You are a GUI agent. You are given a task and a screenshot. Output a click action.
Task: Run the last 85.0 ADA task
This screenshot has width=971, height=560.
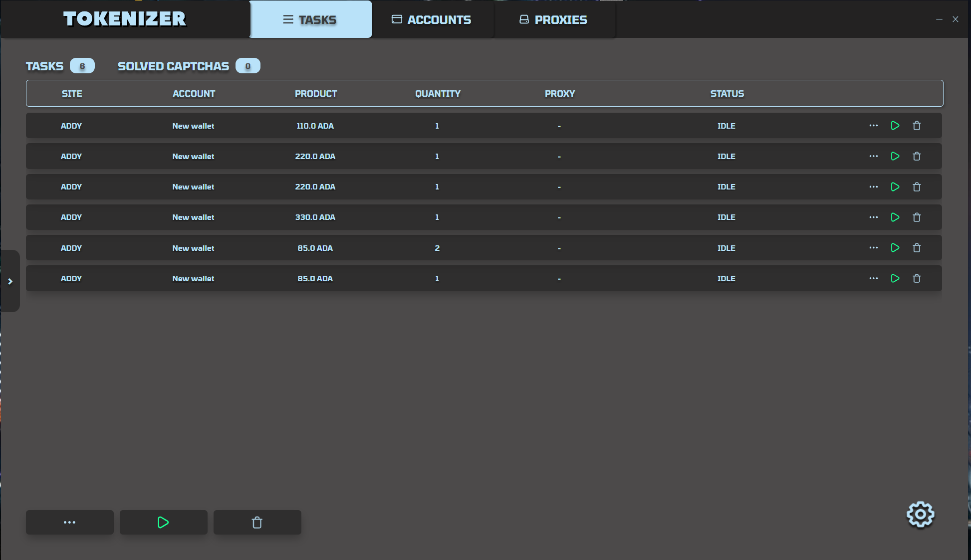tap(895, 278)
